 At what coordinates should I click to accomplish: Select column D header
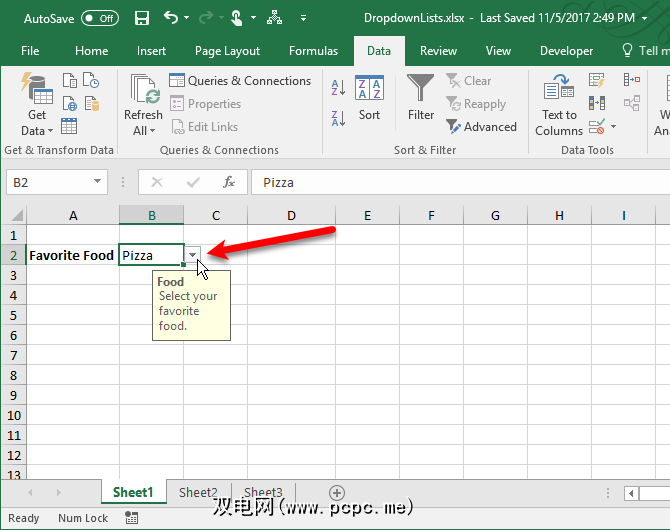(291, 215)
